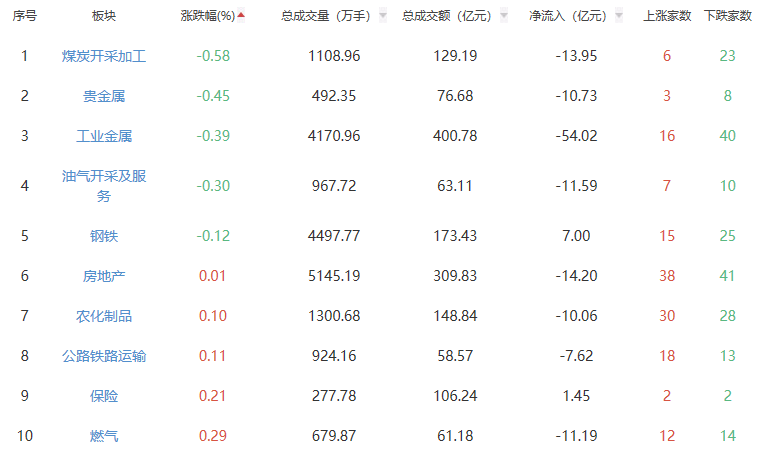
Task: Click the 上涨家数 column header
Action: pos(667,16)
